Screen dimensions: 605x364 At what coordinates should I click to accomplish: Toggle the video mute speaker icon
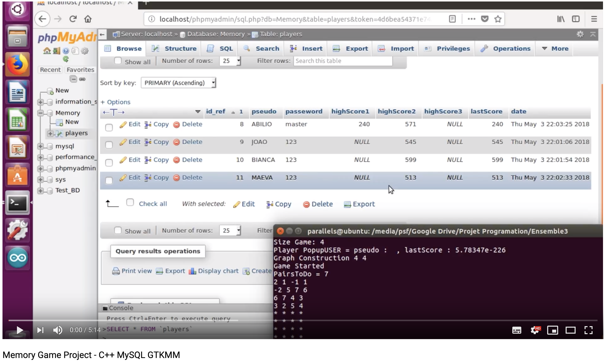(x=58, y=330)
